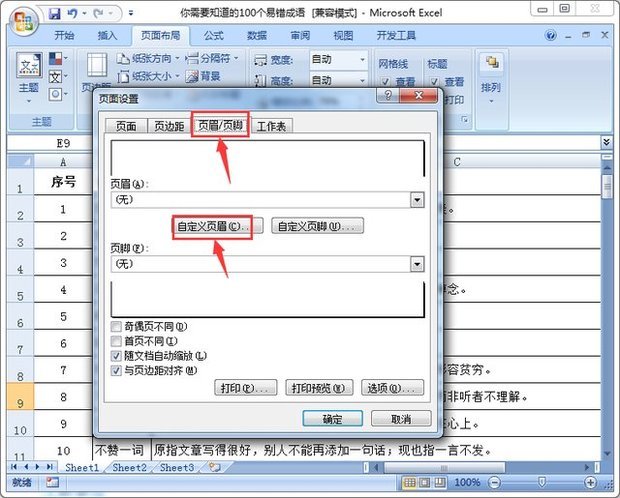
Task: Undo the last action
Action: click(72, 14)
